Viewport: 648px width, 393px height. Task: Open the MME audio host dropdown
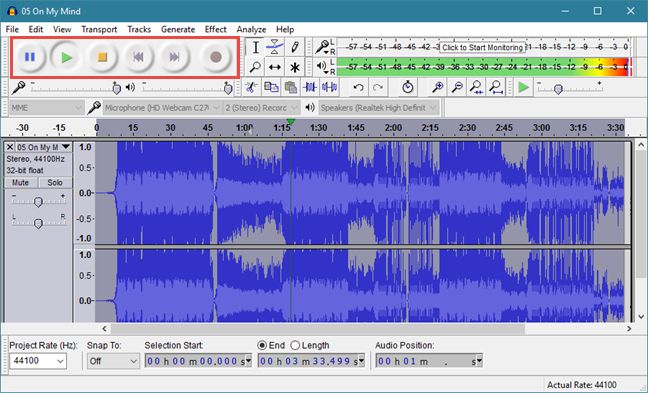point(46,108)
